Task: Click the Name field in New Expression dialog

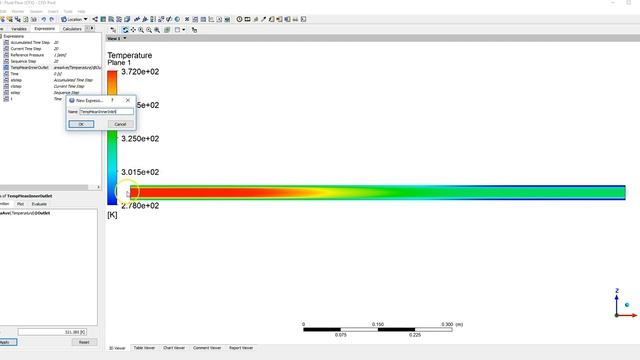Action: (107, 111)
